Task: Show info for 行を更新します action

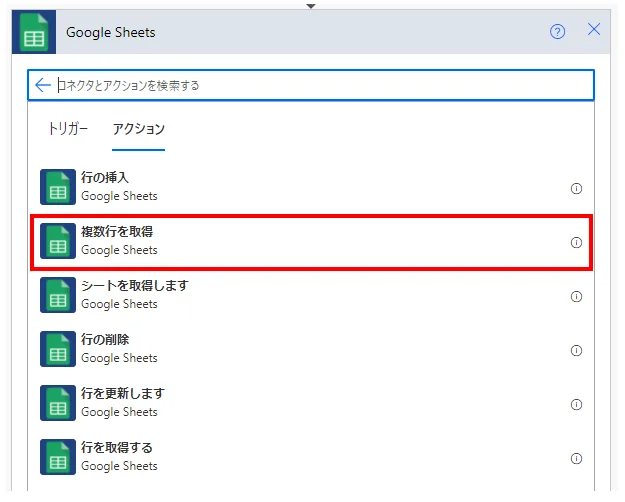Action: [x=576, y=404]
